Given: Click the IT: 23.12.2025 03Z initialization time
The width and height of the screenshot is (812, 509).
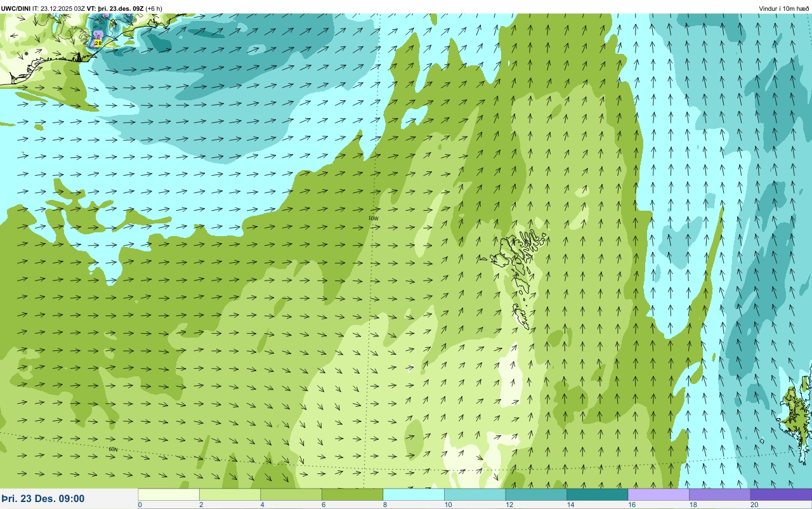Looking at the screenshot, I should [x=59, y=8].
